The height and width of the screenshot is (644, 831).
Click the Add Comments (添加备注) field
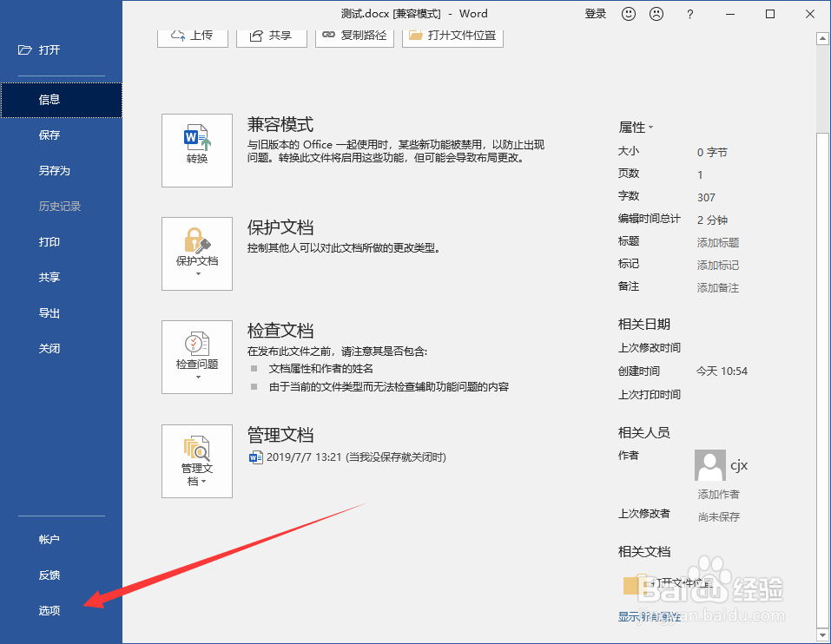pyautogui.click(x=718, y=288)
